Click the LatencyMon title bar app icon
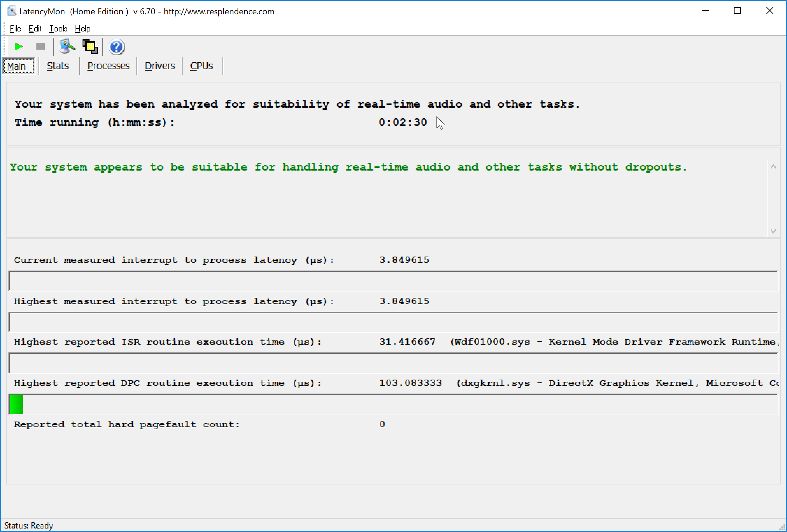 12,11
